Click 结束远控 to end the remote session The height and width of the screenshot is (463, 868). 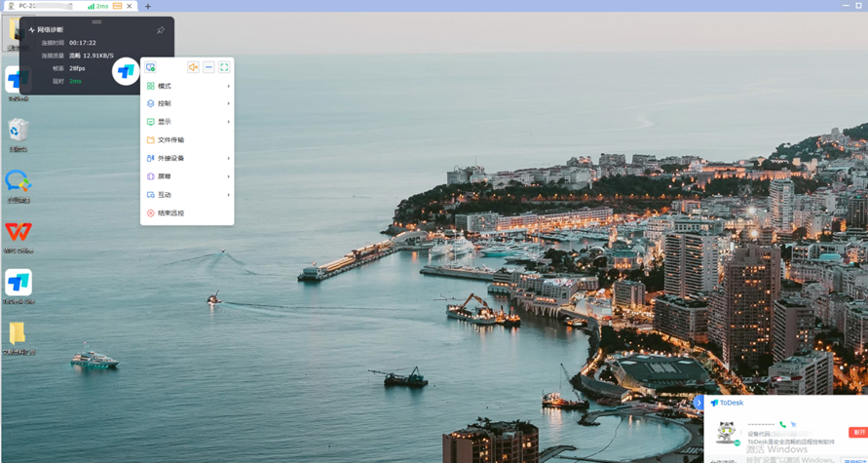(x=187, y=213)
